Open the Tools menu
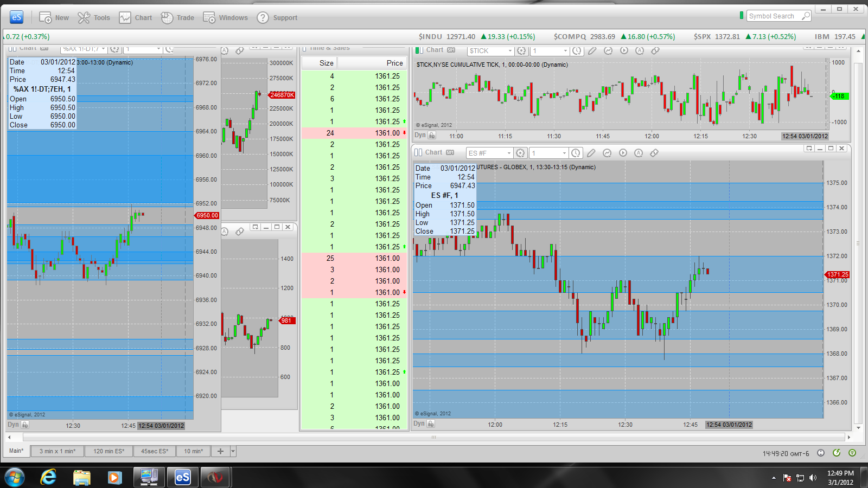868x488 pixels. click(x=94, y=18)
